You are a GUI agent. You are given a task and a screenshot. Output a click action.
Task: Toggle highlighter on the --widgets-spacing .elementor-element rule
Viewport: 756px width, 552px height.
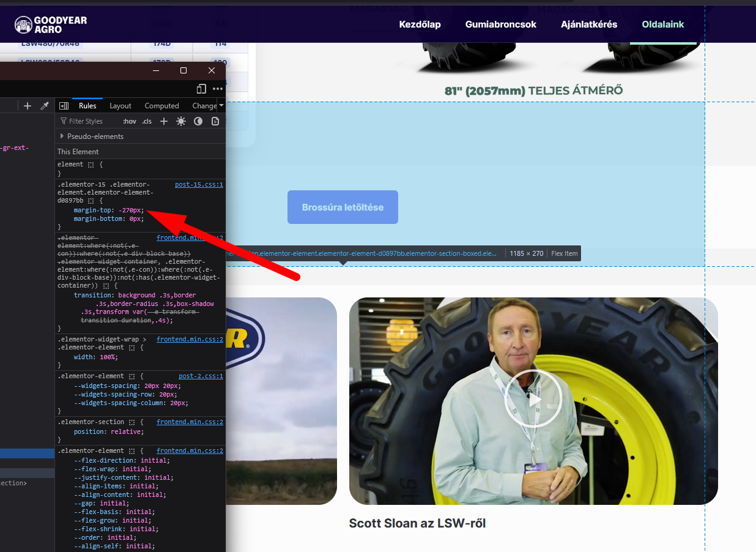click(132, 376)
